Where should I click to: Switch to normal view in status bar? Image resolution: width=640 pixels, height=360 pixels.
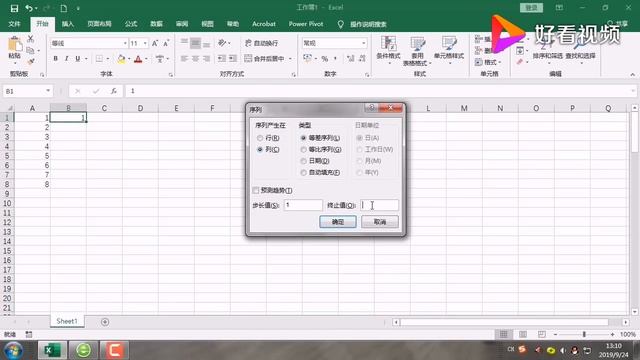504,334
